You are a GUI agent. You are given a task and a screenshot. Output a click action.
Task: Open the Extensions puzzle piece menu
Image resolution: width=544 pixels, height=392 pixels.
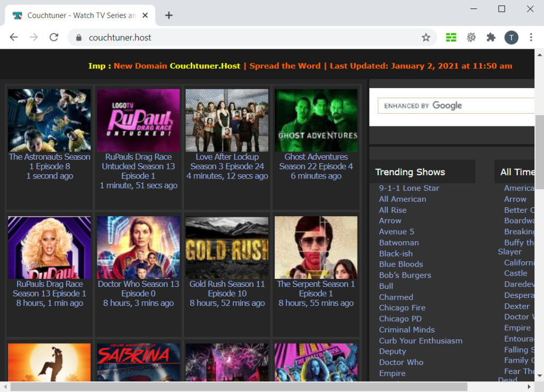pos(491,38)
